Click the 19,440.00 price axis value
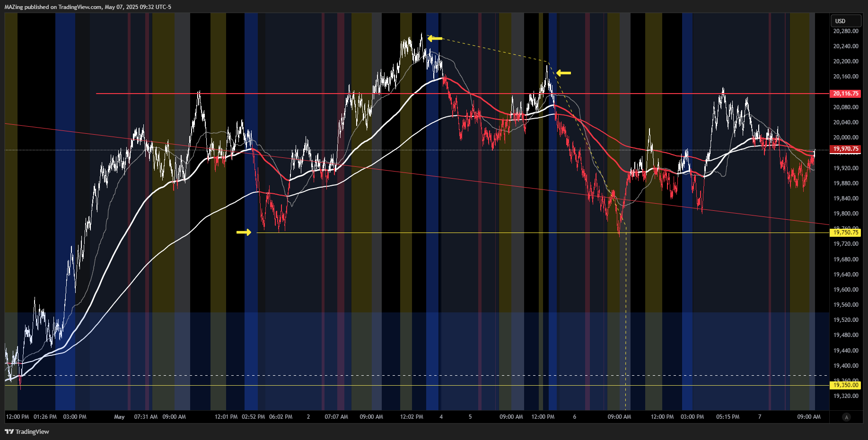The image size is (868, 440). click(x=846, y=351)
